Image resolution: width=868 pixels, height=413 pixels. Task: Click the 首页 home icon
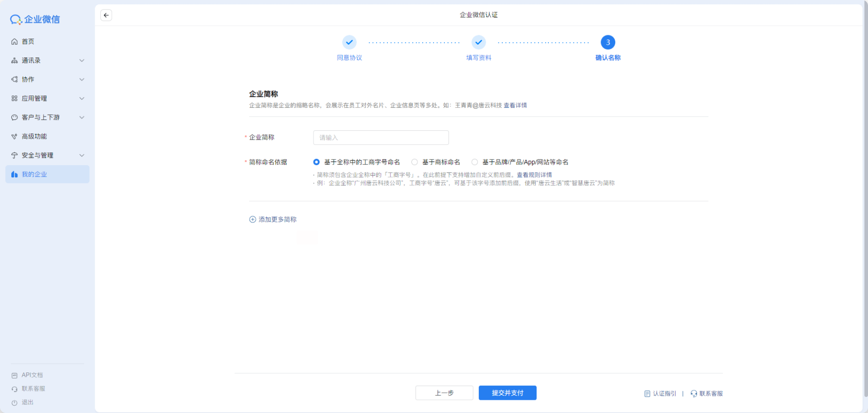pos(15,41)
